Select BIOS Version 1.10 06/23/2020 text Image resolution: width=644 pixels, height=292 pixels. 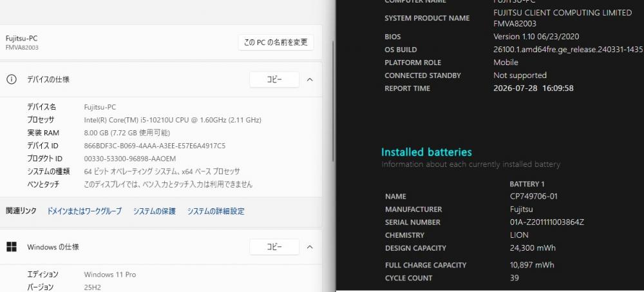pos(536,37)
